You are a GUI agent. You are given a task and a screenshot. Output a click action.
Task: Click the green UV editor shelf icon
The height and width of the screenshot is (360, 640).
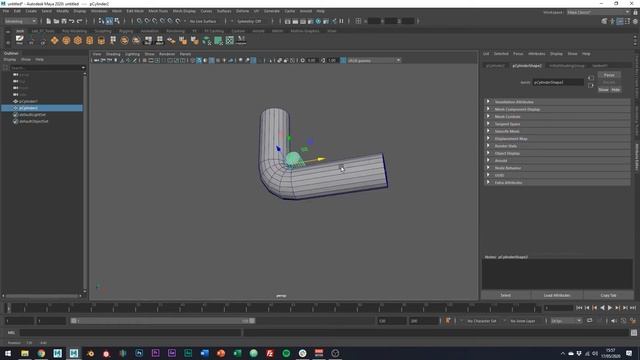pyautogui.click(x=218, y=40)
